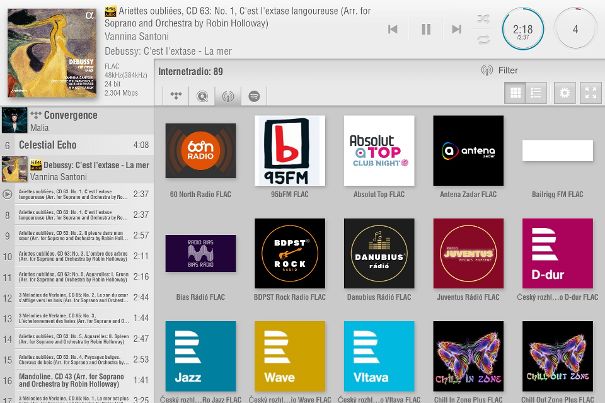Image resolution: width=605 pixels, height=403 pixels.
Task: Play Chill In Zone Plus station
Action: pyautogui.click(x=468, y=356)
